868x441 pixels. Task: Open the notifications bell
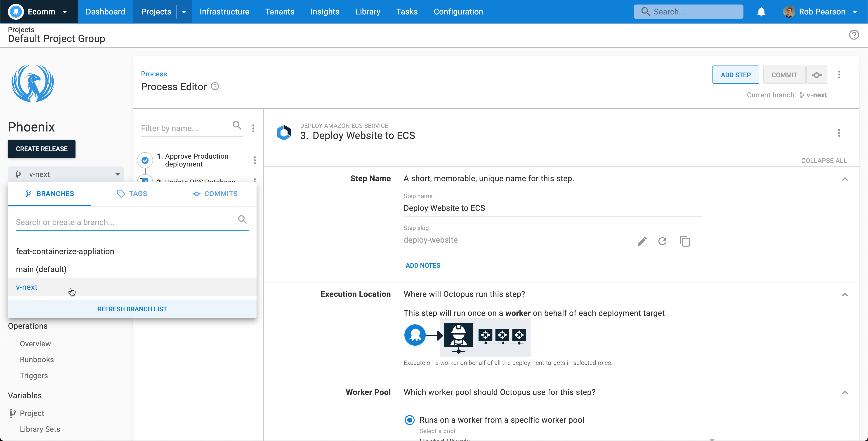761,12
